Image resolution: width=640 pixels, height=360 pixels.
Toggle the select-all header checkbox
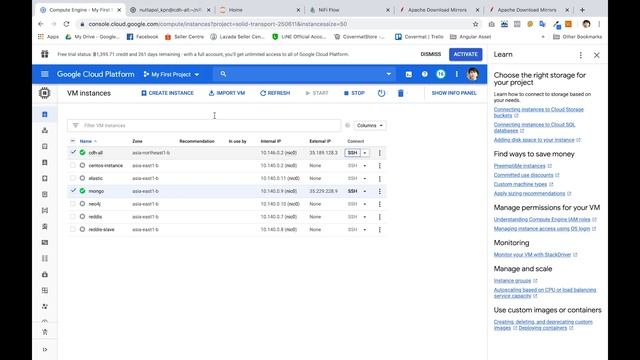(x=73, y=141)
